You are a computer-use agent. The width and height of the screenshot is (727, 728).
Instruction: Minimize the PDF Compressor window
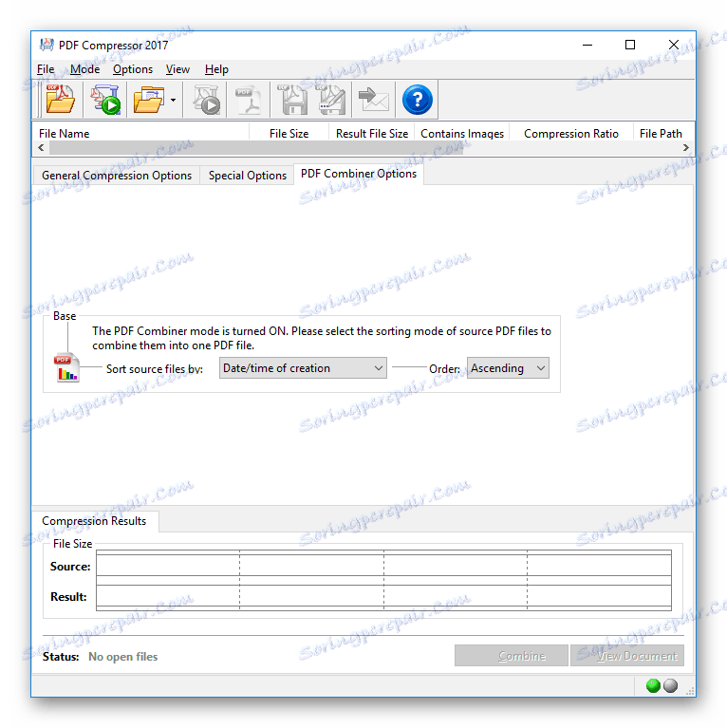point(587,45)
